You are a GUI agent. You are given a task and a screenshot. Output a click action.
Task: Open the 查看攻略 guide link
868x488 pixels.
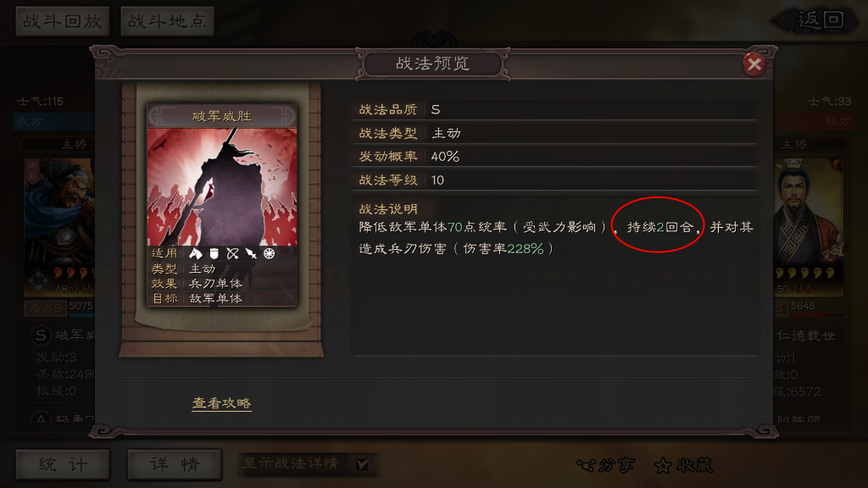[221, 403]
